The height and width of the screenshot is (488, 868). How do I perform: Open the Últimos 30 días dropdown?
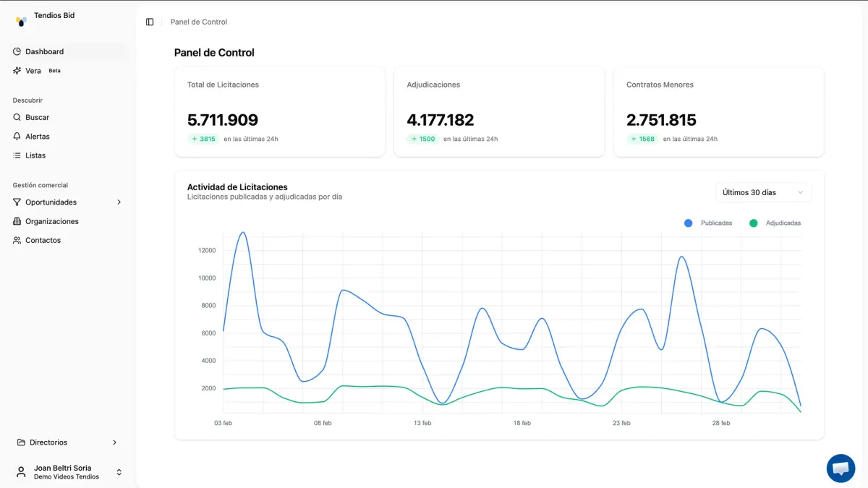(762, 192)
